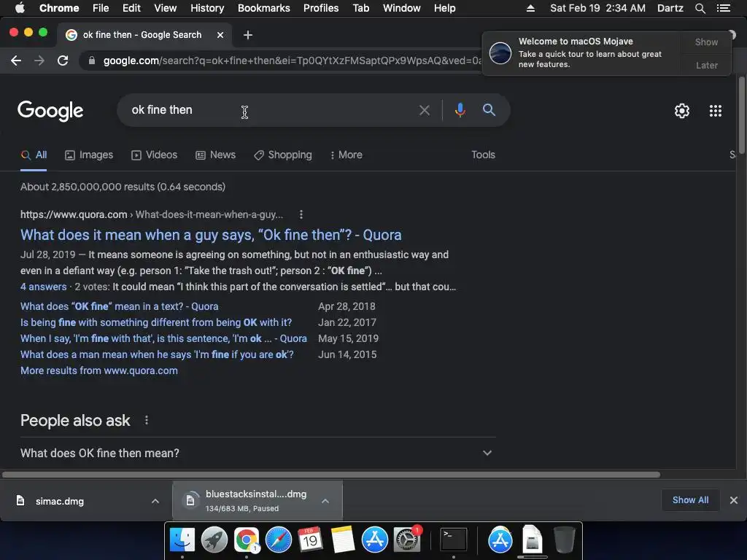Open a new Chrome tab
747x560 pixels.
click(248, 35)
